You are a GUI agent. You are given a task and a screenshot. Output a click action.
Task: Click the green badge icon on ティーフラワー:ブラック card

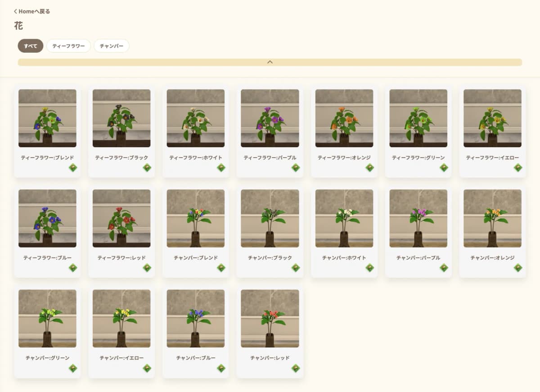click(147, 168)
